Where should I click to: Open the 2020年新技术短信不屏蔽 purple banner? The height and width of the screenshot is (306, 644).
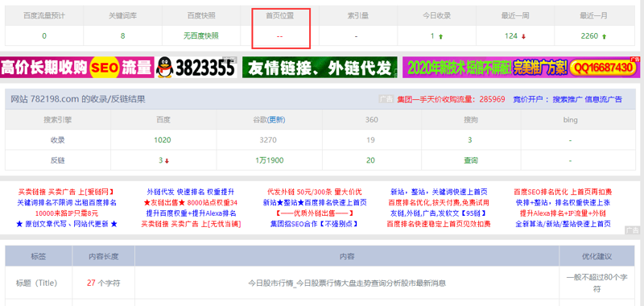[x=521, y=68]
